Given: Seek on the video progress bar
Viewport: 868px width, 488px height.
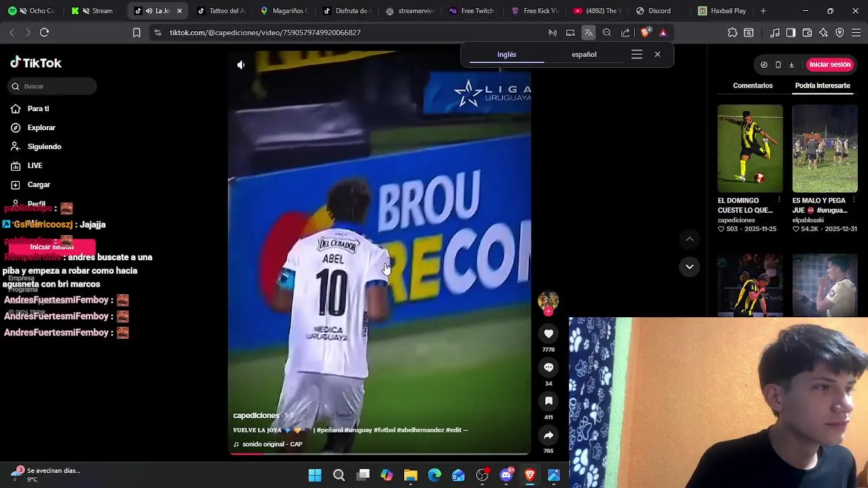Looking at the screenshot, I should [379, 453].
